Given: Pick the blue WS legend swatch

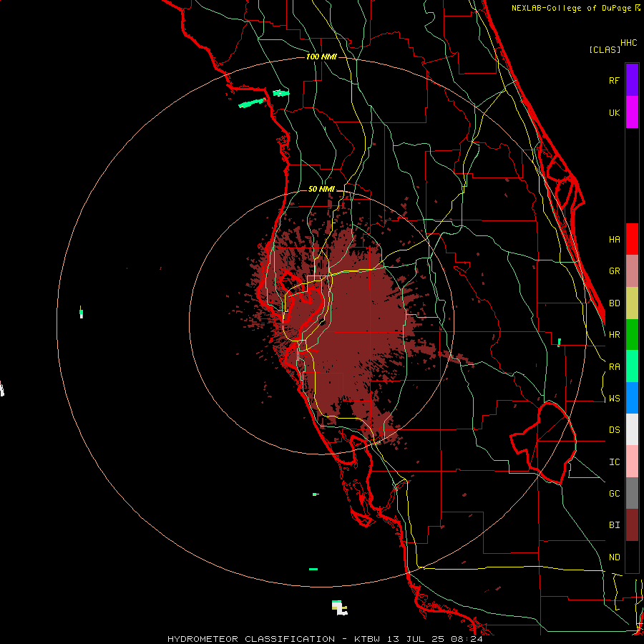Looking at the screenshot, I should click(632, 398).
